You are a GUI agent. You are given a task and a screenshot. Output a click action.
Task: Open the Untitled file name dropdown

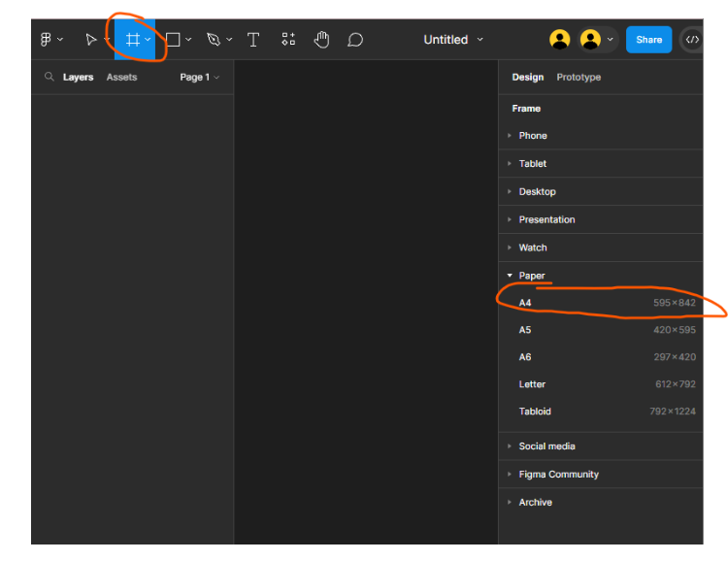(452, 40)
